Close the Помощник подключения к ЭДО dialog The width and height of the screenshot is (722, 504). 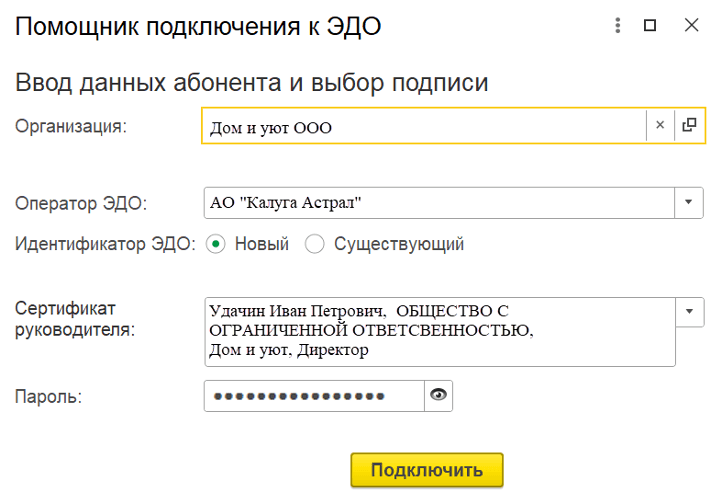[x=691, y=25]
